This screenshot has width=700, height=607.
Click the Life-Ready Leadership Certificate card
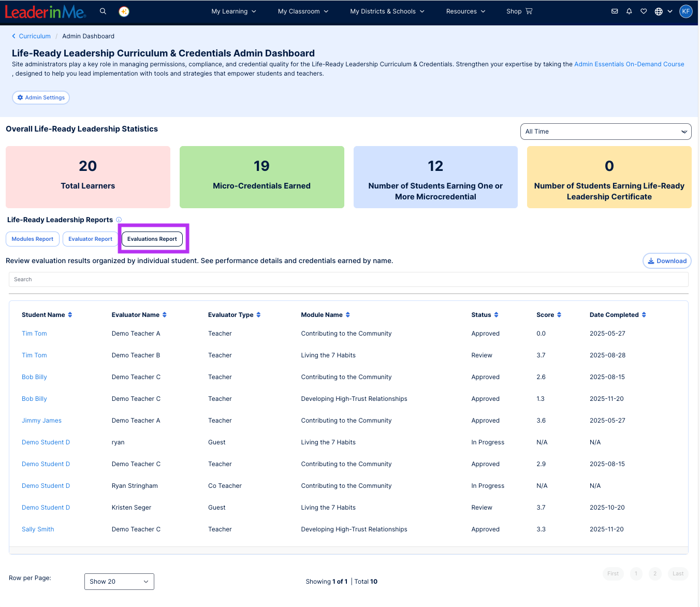click(609, 177)
